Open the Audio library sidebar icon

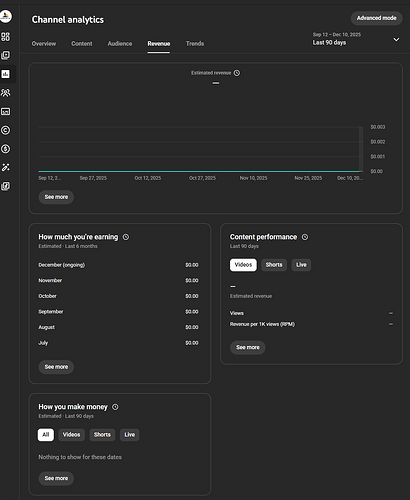5,186
